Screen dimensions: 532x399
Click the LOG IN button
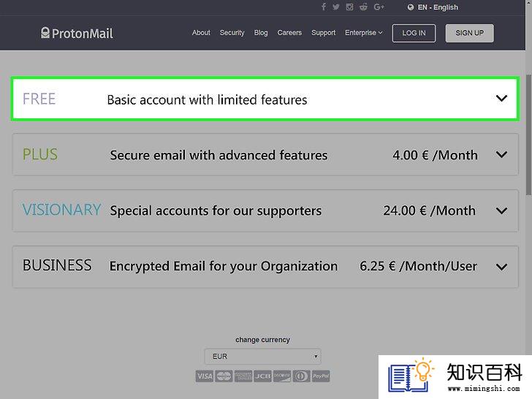(x=414, y=33)
